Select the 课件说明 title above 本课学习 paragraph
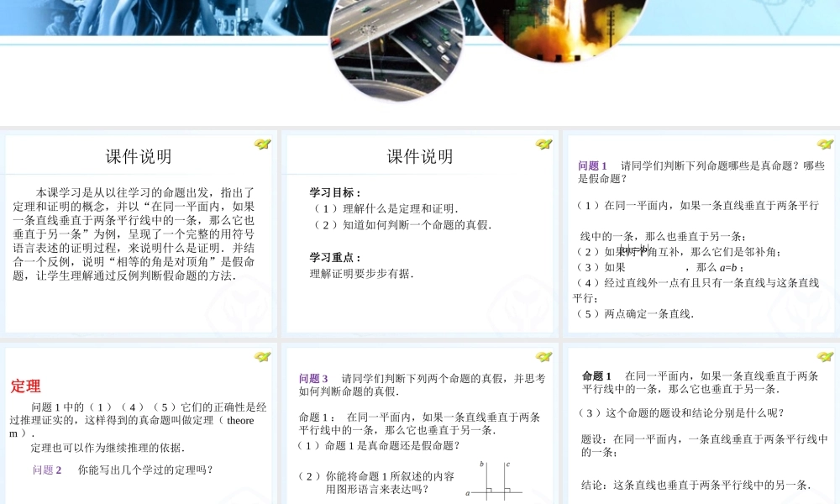The image size is (840, 504). 139,156
